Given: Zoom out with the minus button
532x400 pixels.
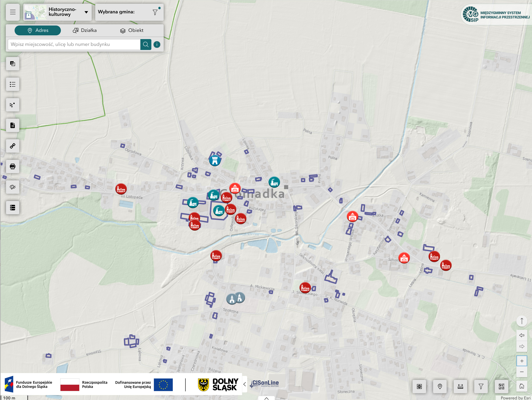Looking at the screenshot, I should click(x=522, y=372).
